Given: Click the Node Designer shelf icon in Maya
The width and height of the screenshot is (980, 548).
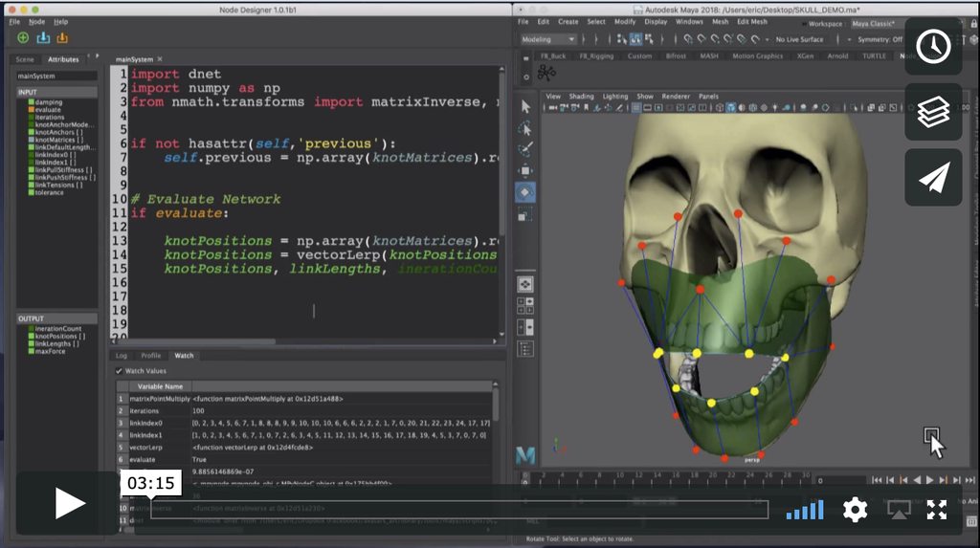Looking at the screenshot, I should (x=546, y=74).
